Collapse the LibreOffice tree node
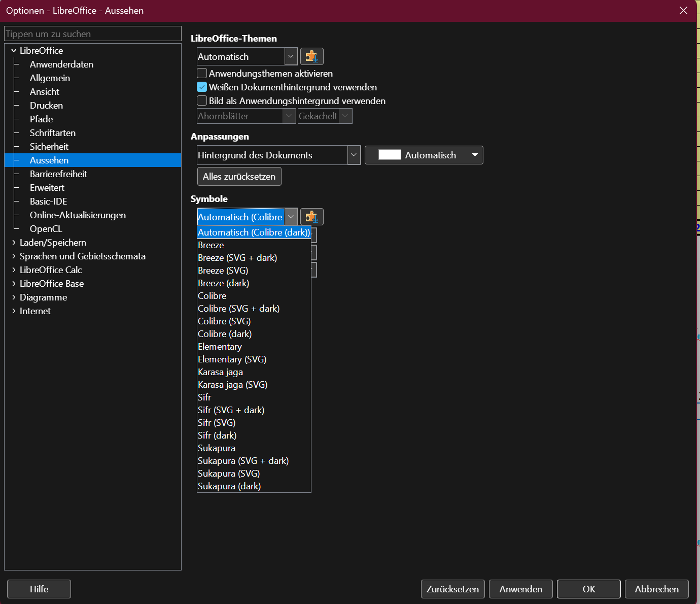The width and height of the screenshot is (700, 604). tap(14, 51)
